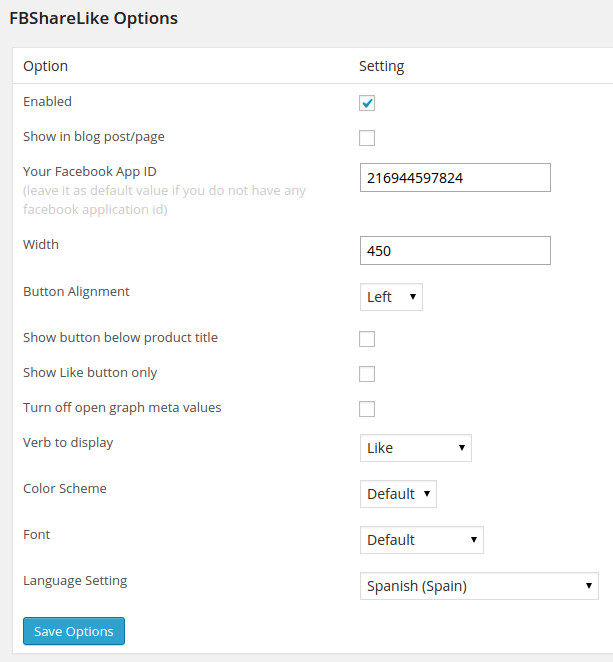Click the 'Show Like button only' label
The height and width of the screenshot is (662, 613).
(90, 373)
